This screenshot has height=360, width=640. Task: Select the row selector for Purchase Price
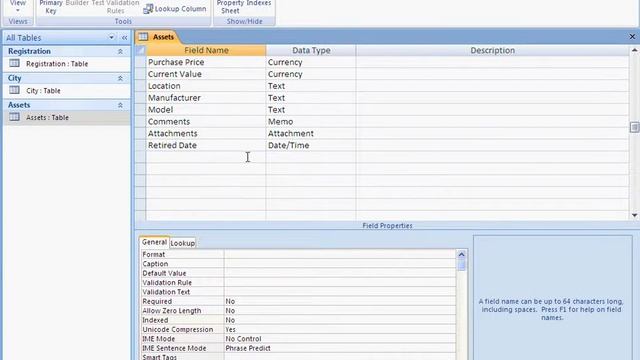(x=140, y=62)
